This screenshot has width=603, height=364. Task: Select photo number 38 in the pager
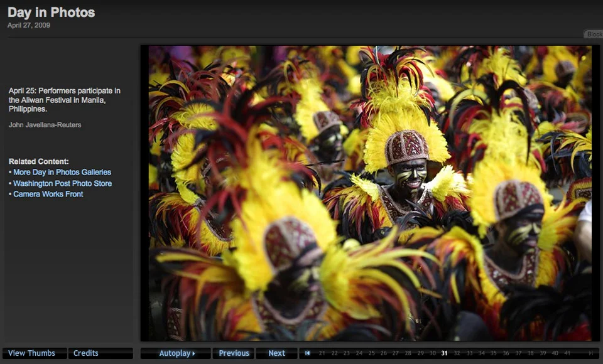[x=530, y=353]
